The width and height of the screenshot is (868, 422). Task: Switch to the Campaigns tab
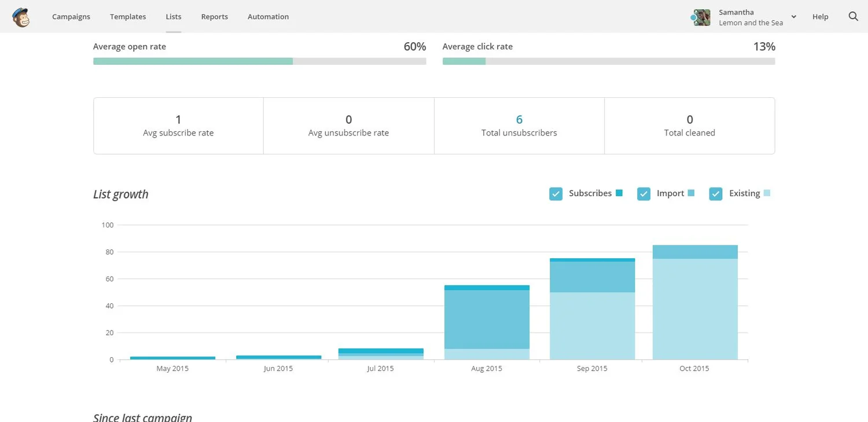pos(71,17)
